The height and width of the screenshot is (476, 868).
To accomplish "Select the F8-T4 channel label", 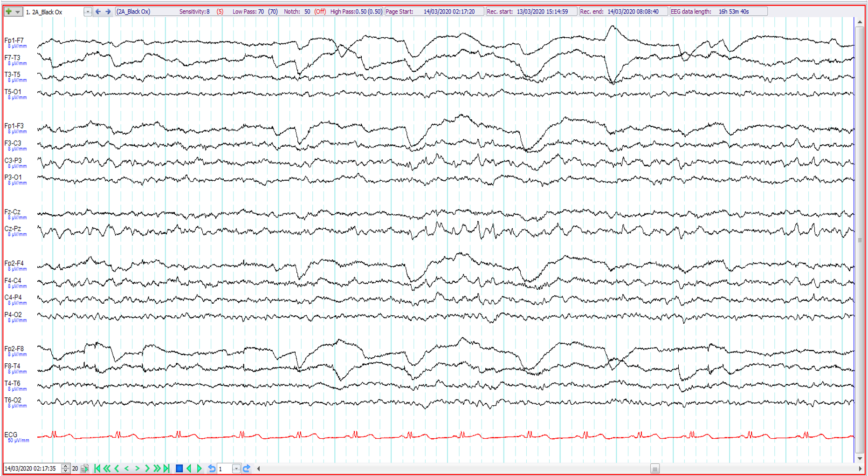I will 13,366.
